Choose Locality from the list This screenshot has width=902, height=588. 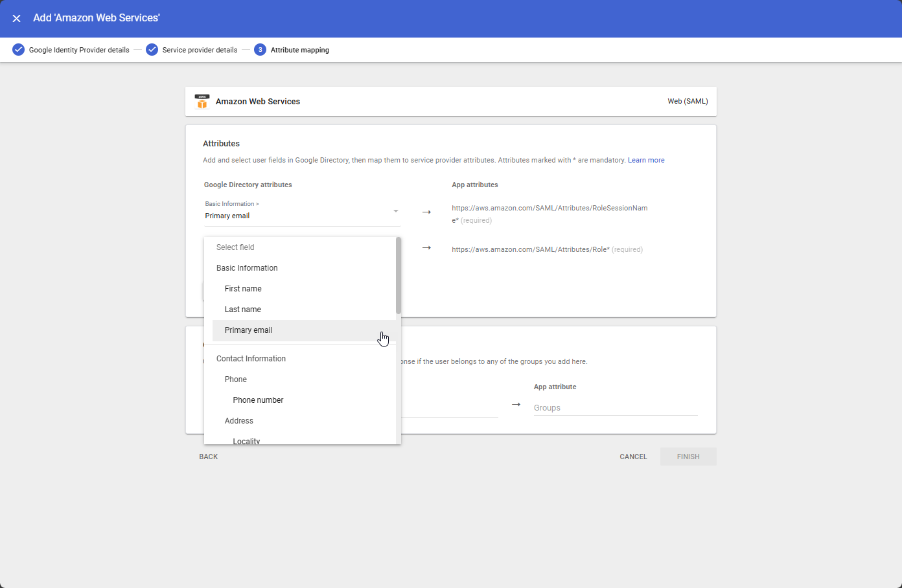point(300,439)
